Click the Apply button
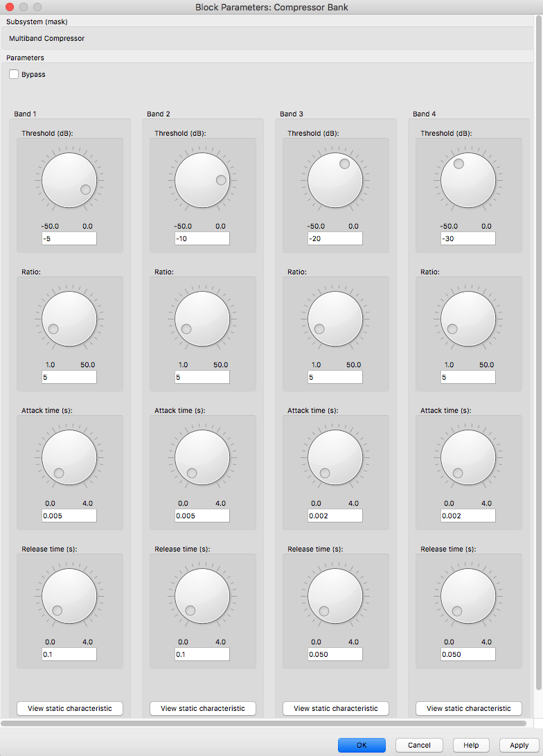543x756 pixels. (519, 745)
